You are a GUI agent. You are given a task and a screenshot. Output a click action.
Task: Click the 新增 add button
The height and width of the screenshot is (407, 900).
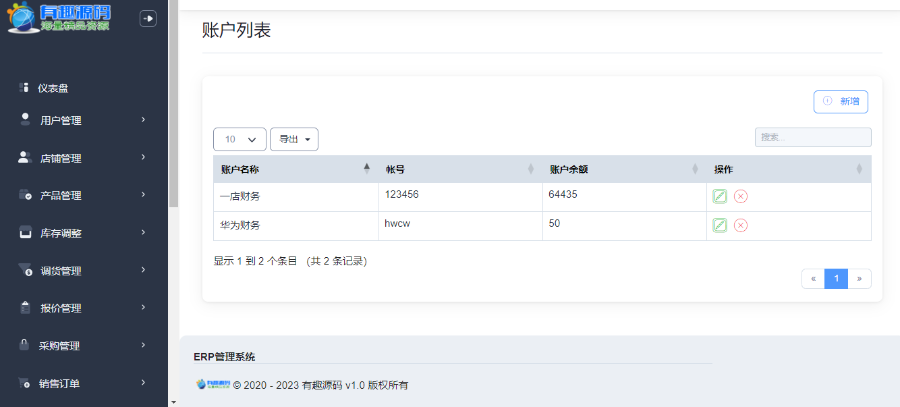pos(840,102)
